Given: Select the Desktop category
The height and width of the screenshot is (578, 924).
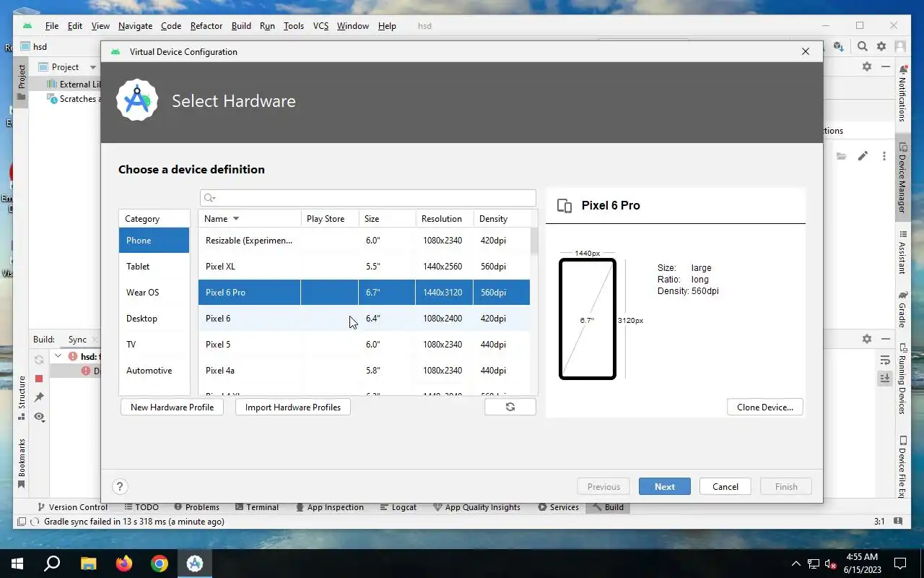Looking at the screenshot, I should [154, 319].
